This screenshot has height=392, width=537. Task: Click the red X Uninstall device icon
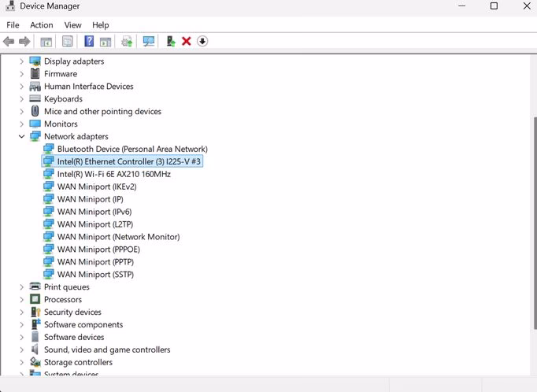[187, 42]
